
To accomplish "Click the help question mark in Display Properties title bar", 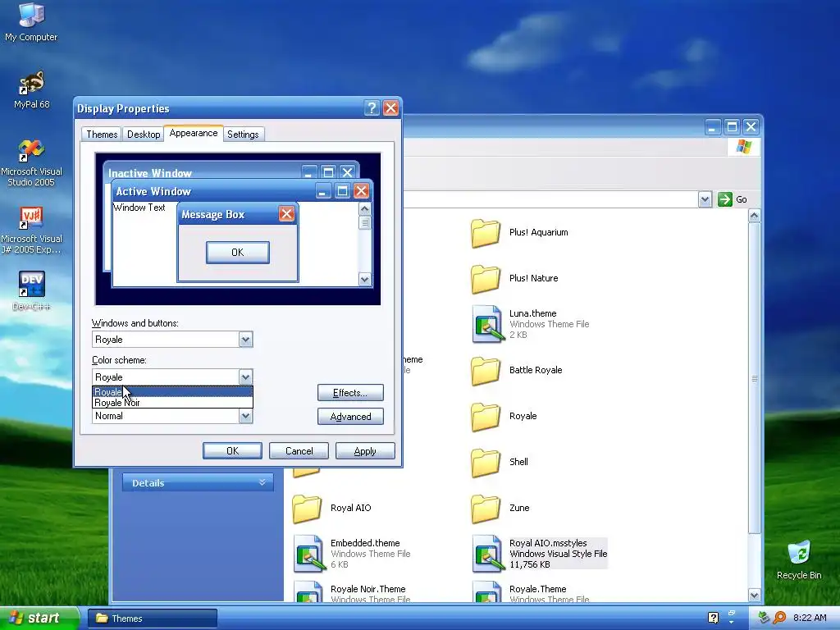I will click(x=372, y=107).
